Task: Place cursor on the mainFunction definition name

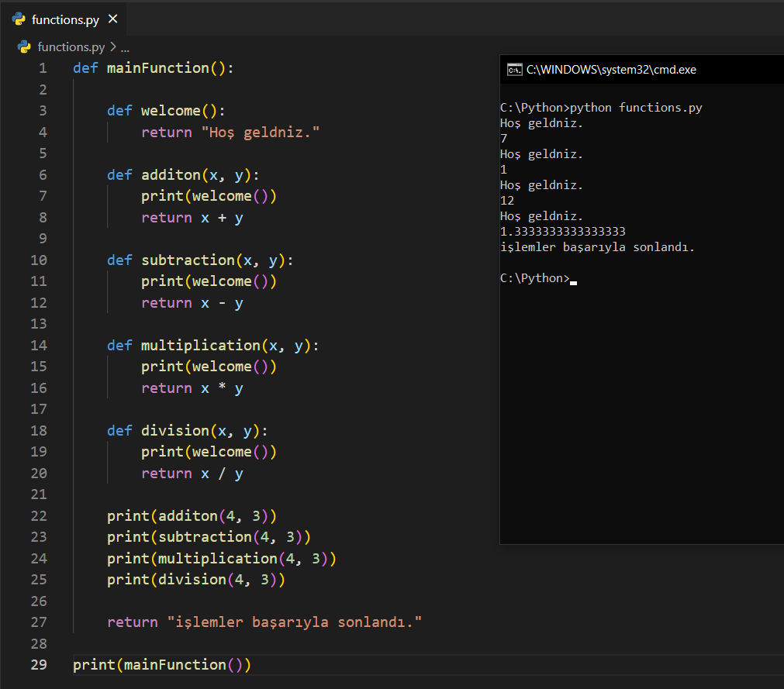Action: [157, 68]
